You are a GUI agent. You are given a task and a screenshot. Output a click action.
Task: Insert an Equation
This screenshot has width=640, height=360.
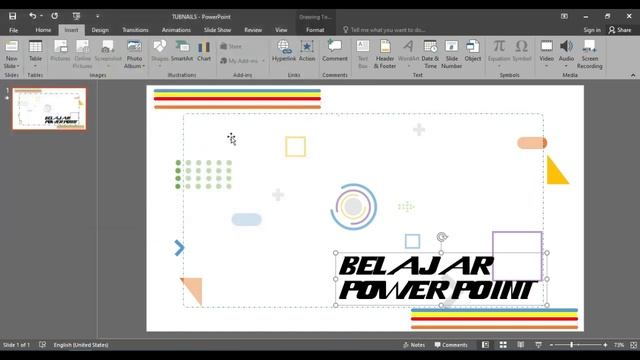[499, 54]
